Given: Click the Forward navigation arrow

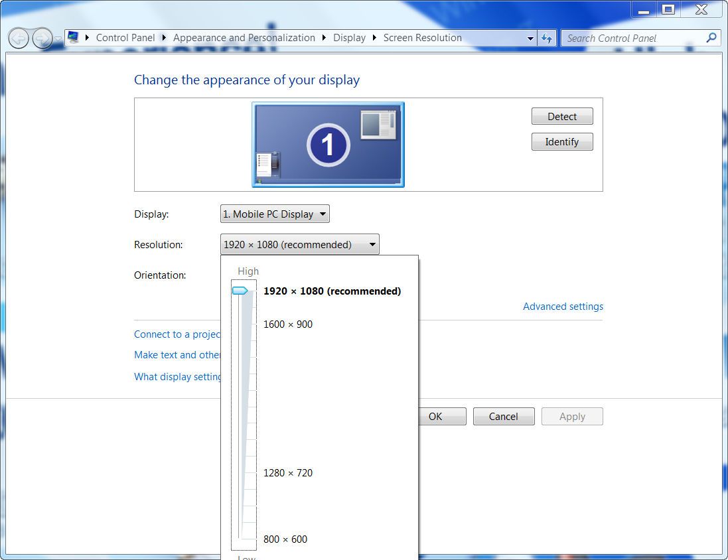Looking at the screenshot, I should click(42, 38).
